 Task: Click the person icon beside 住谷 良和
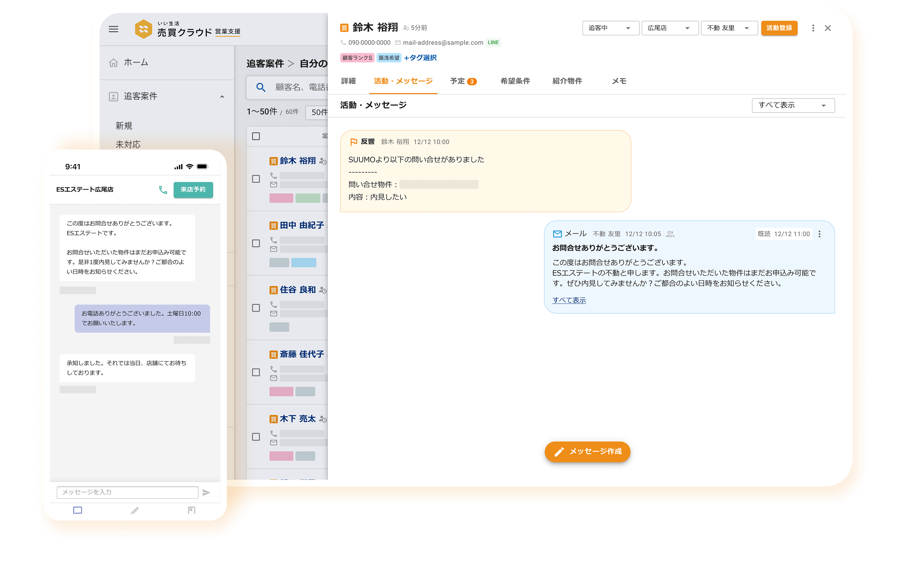click(x=322, y=290)
